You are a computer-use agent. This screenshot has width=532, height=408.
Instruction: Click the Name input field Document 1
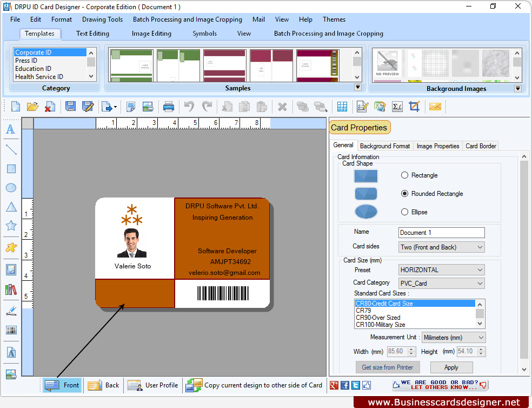(x=441, y=233)
